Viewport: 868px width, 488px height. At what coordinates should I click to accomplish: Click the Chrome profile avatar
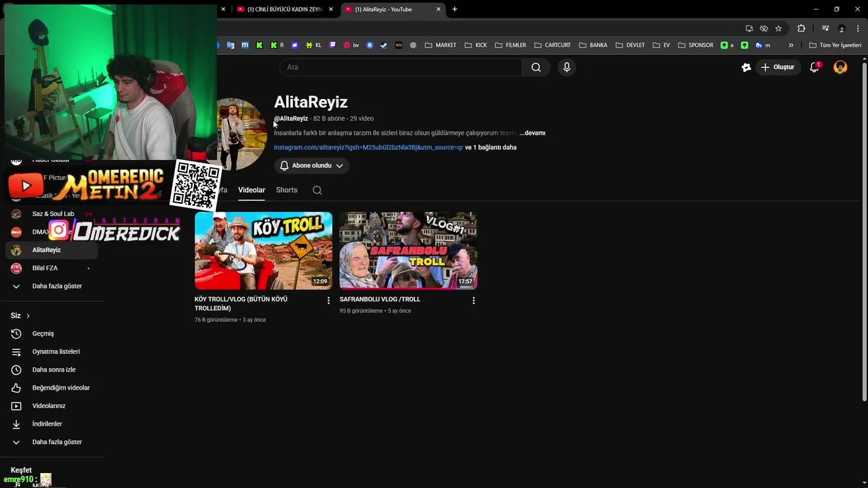point(842,28)
